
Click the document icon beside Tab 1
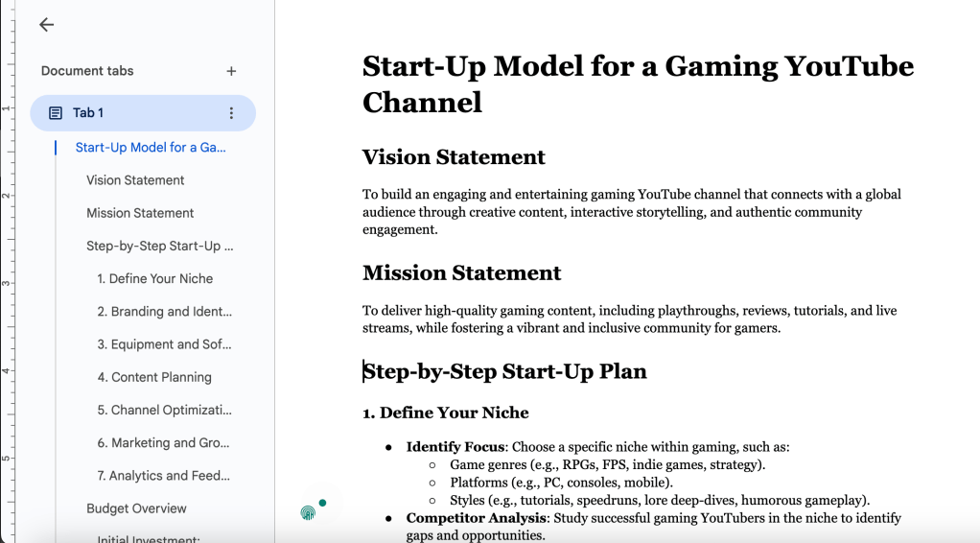(x=56, y=113)
